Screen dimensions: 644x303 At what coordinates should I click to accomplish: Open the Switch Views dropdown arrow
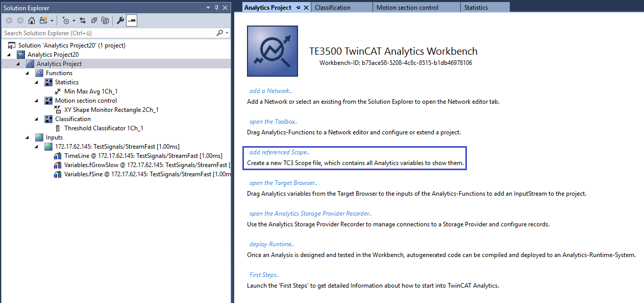click(x=52, y=21)
